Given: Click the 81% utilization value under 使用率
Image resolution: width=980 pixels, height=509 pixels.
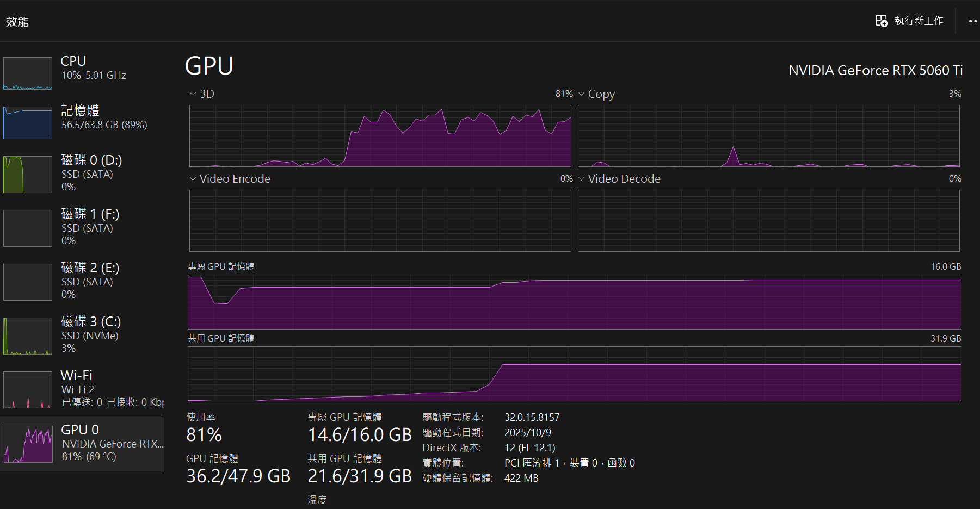Looking at the screenshot, I should click(x=204, y=435).
